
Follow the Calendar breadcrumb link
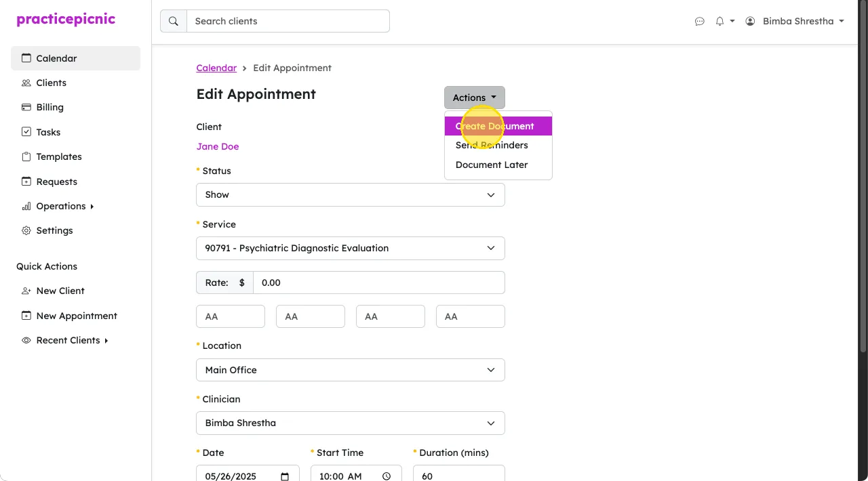point(216,68)
